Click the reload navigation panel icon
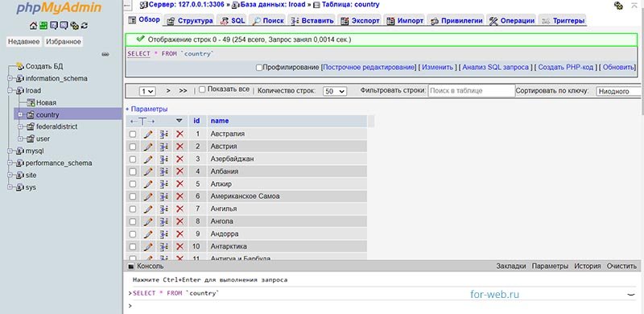The width and height of the screenshot is (644, 314). pyautogui.click(x=85, y=26)
